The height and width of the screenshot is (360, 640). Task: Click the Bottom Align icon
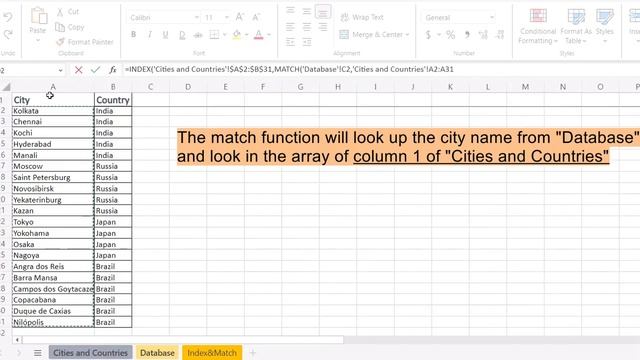322,12
